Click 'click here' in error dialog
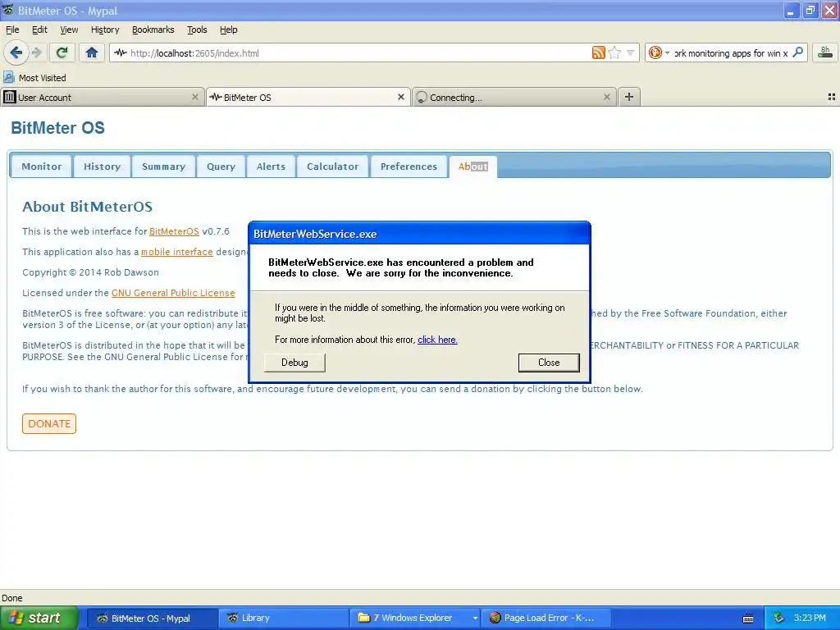The height and width of the screenshot is (630, 840). pos(437,340)
